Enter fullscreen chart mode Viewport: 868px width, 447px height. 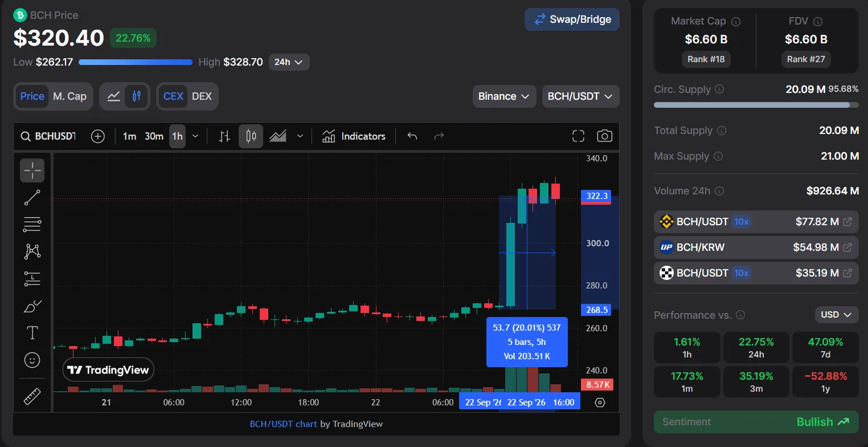click(578, 136)
